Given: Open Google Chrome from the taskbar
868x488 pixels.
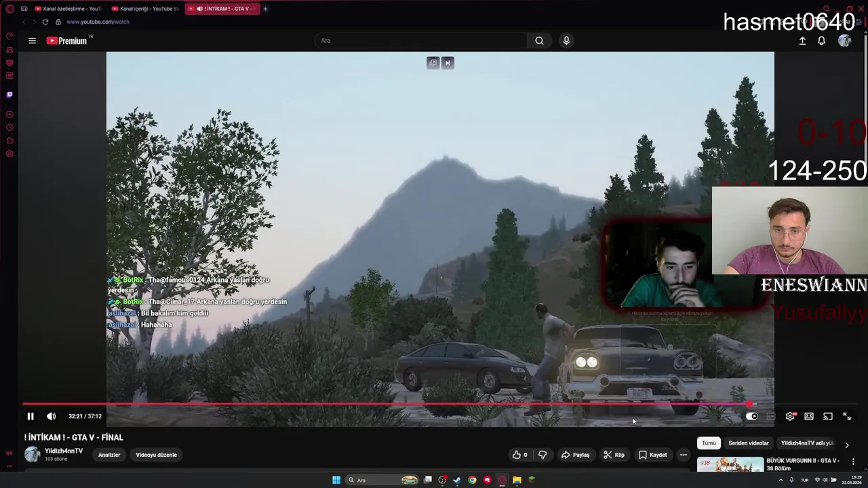Looking at the screenshot, I should tap(472, 480).
